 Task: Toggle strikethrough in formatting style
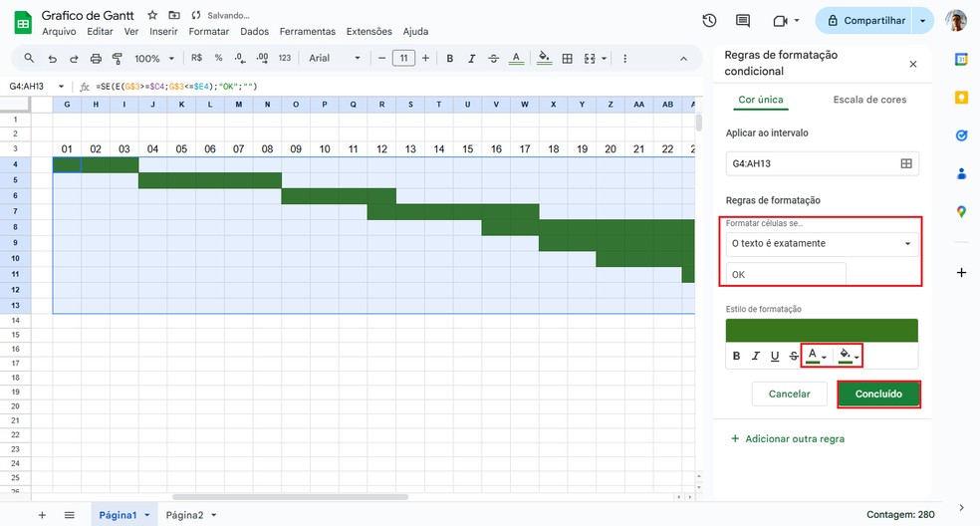pos(794,356)
